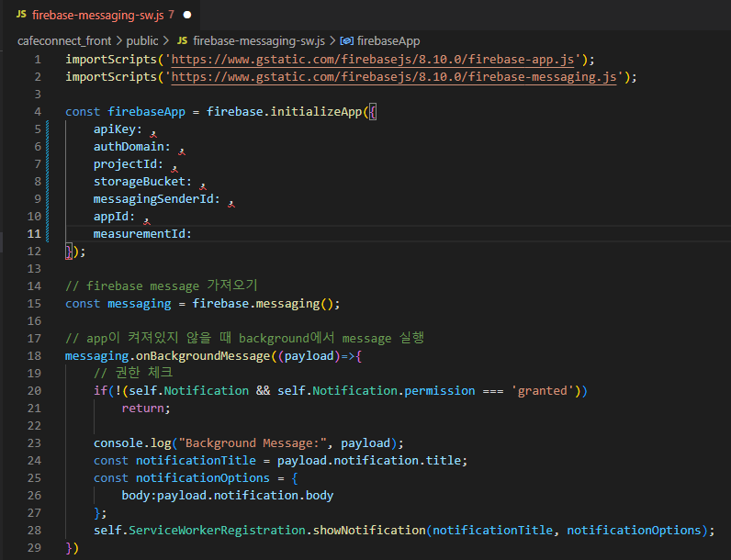Click the projectId property on line 7
Screen dimensions: 731x560
(x=126, y=164)
